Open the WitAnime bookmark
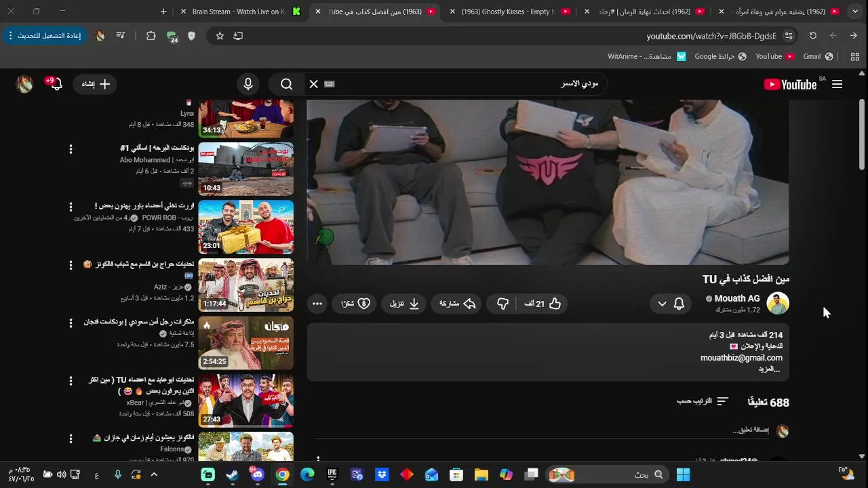 [647, 56]
